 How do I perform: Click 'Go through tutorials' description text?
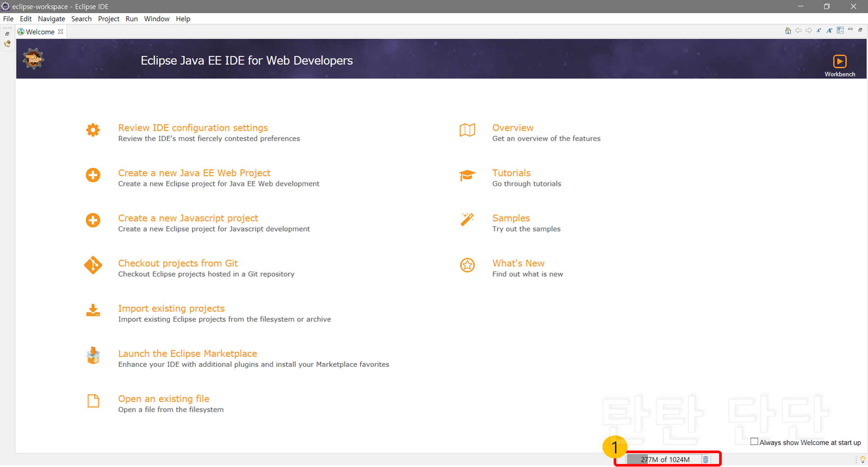tap(526, 184)
